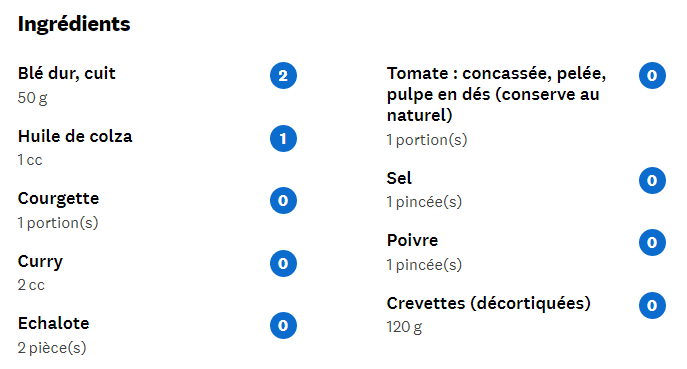Click the blue badge beside Curry

tap(283, 263)
